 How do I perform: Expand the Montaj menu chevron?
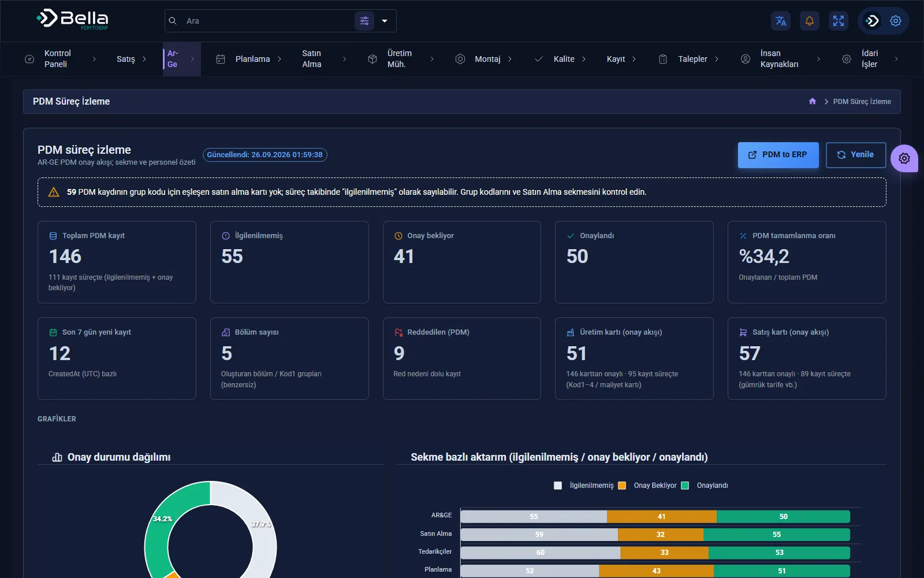(510, 59)
